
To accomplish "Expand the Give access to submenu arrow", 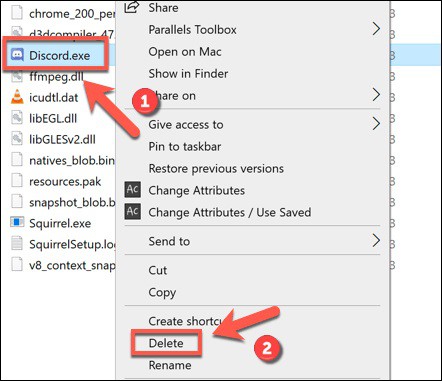I will [x=376, y=124].
